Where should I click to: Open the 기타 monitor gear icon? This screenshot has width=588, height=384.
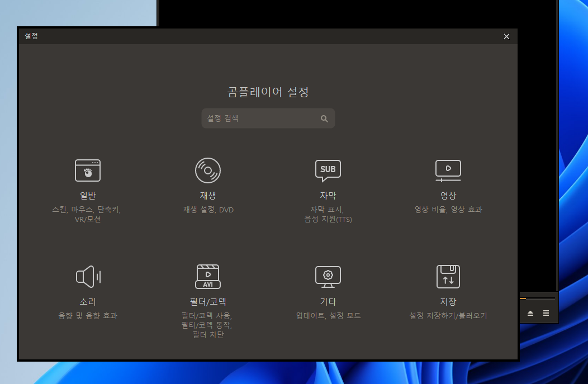point(328,277)
